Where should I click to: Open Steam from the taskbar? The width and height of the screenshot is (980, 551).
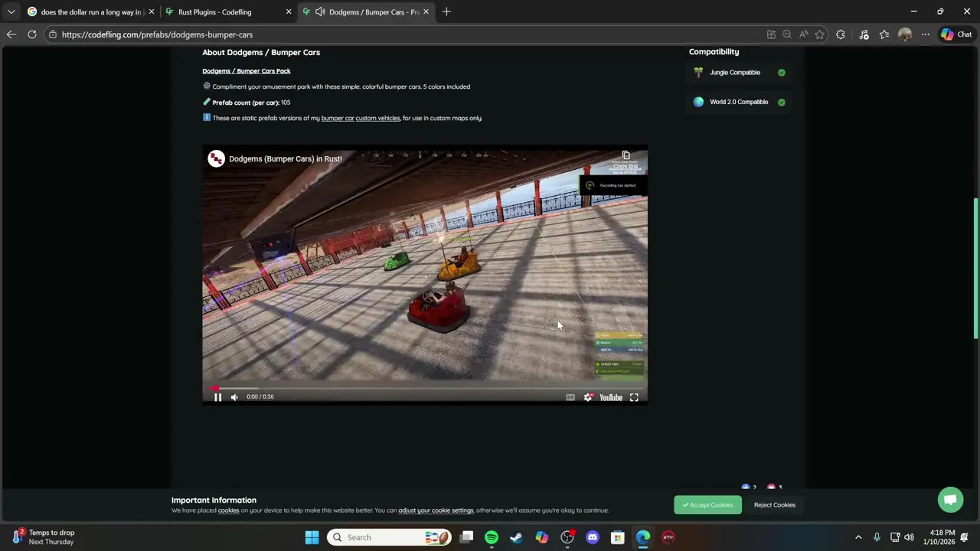(x=516, y=537)
